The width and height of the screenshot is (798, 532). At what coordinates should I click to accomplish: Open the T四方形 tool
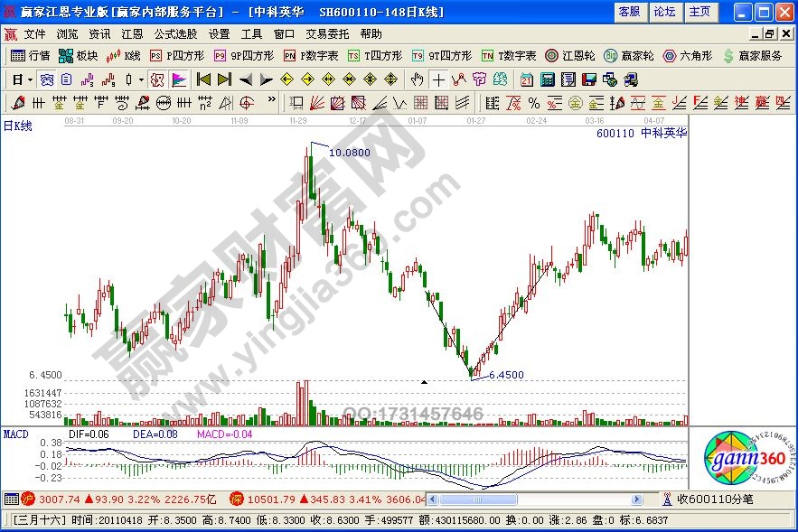click(375, 55)
